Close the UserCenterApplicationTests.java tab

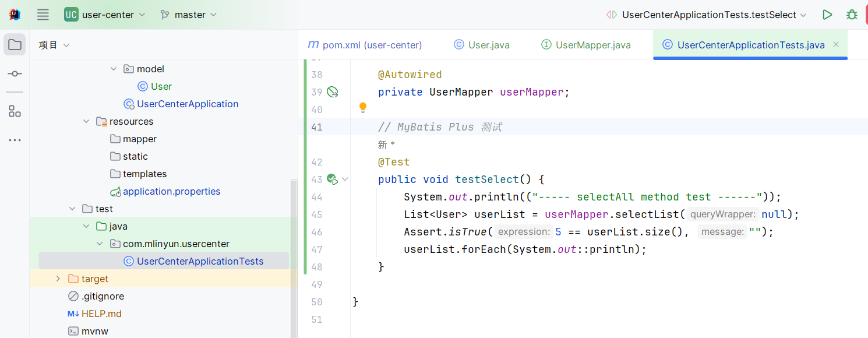pos(836,44)
